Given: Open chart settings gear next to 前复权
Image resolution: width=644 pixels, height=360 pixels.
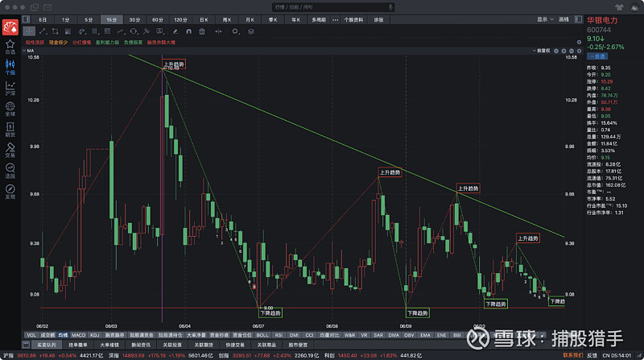Looking at the screenshot, I should (x=579, y=51).
